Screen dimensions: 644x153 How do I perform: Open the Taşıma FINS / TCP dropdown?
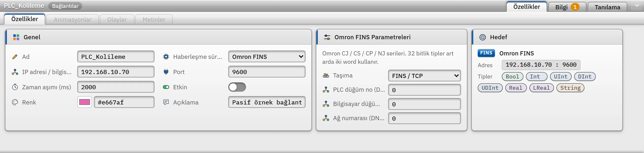pyautogui.click(x=424, y=76)
